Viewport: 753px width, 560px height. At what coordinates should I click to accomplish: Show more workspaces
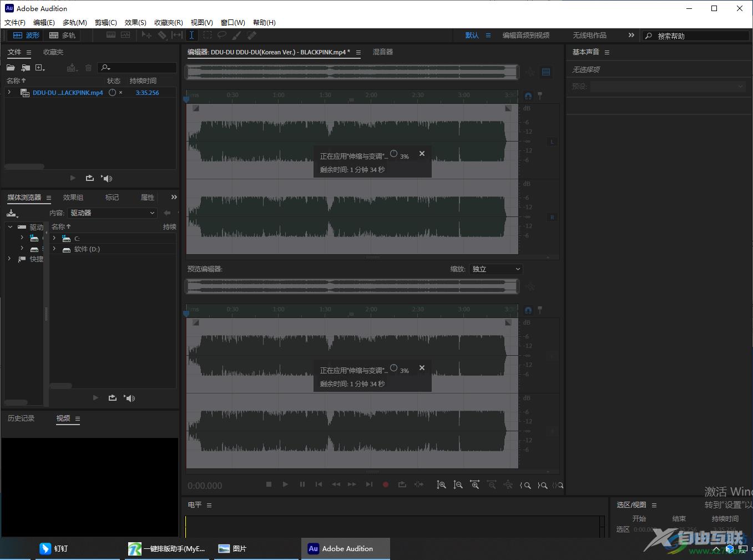(x=631, y=35)
